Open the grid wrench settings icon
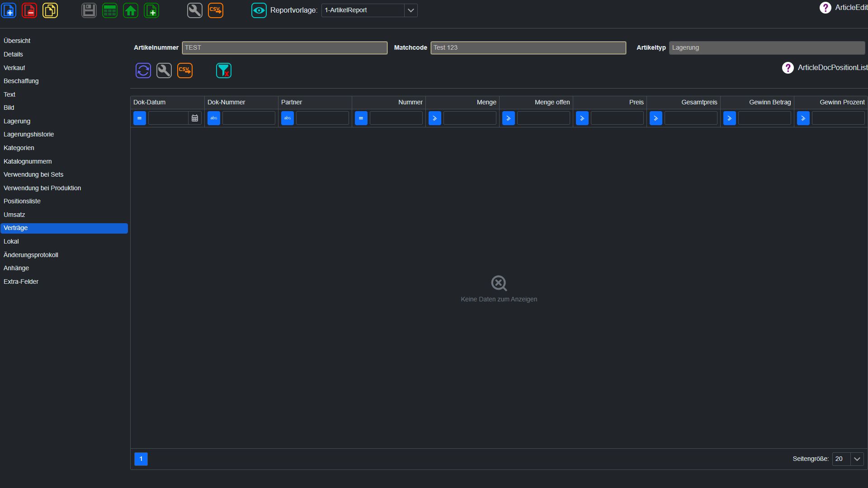Viewport: 868px width, 488px height. (x=164, y=70)
